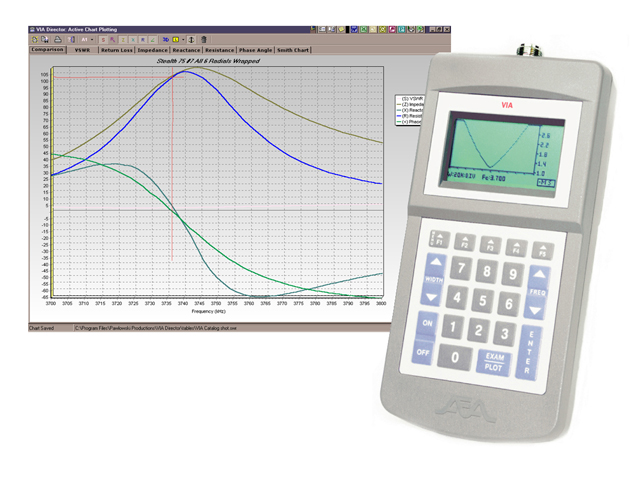640x480 pixels.
Task: Open the Phase Angle tab
Action: click(256, 50)
